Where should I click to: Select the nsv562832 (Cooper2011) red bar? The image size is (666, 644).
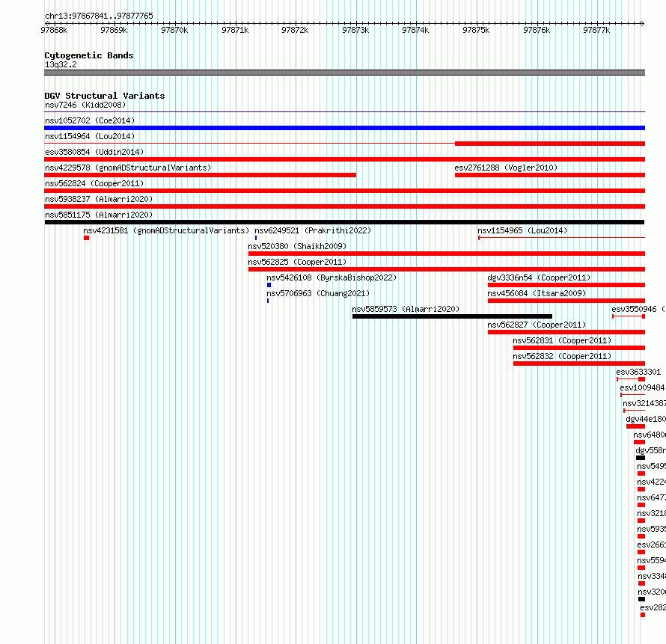pos(579,364)
